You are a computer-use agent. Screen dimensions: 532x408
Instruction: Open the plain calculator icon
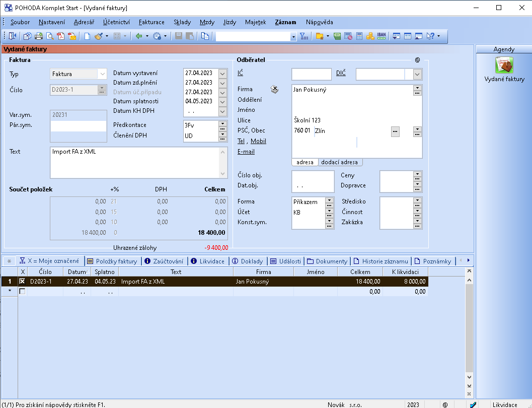(x=359, y=36)
